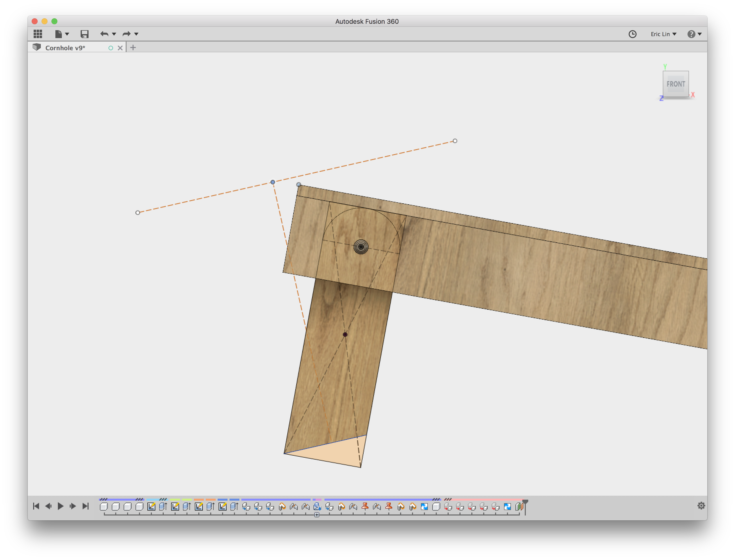Switch to the Cornhole v9 tab
This screenshot has width=735, height=560.
pyautogui.click(x=65, y=48)
